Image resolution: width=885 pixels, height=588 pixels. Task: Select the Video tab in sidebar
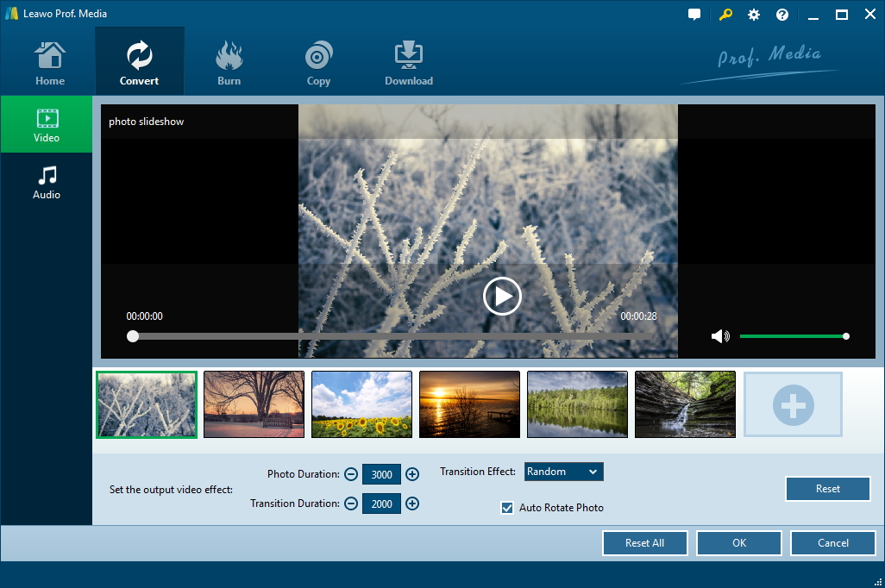point(47,125)
